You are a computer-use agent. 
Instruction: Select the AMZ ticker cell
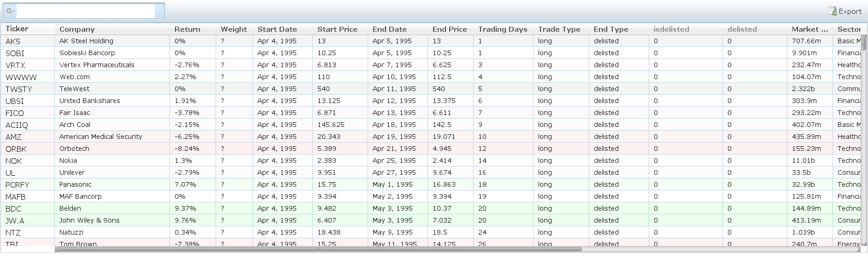[28, 137]
